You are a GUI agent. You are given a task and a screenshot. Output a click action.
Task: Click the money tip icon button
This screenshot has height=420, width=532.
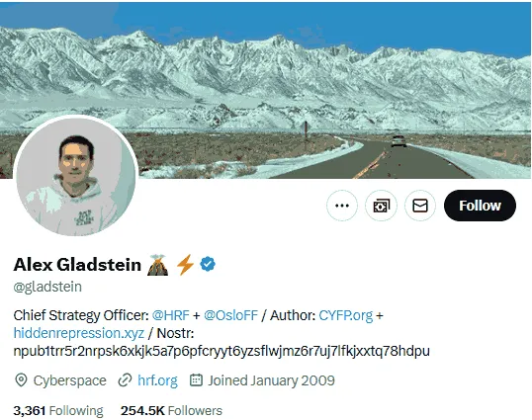click(x=381, y=206)
